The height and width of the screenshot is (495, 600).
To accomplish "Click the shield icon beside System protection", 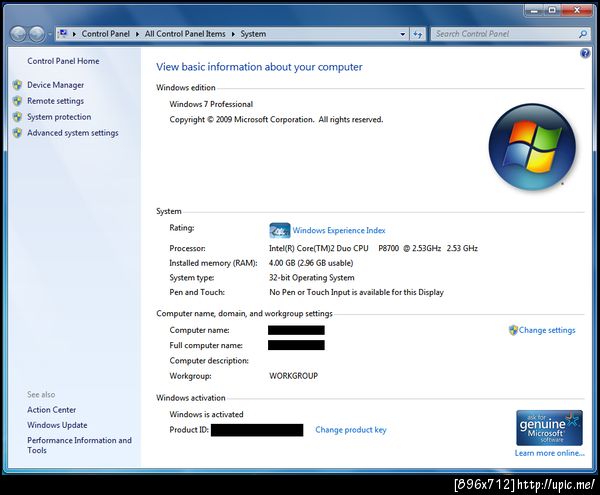I will pyautogui.click(x=17, y=117).
